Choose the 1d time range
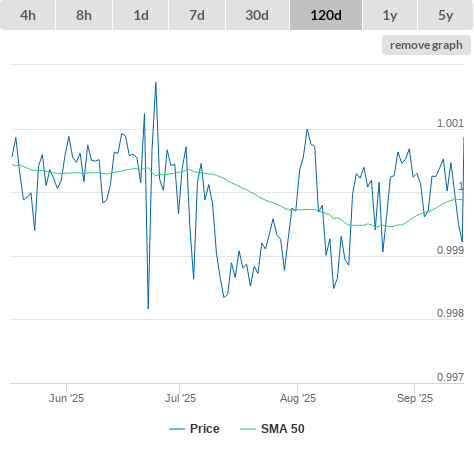474x455 pixels. pos(140,15)
